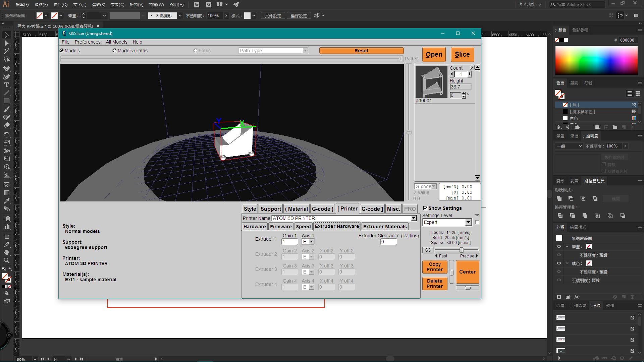The image size is (644, 362).
Task: Open the Axis 1 dropdown
Action: (311, 242)
